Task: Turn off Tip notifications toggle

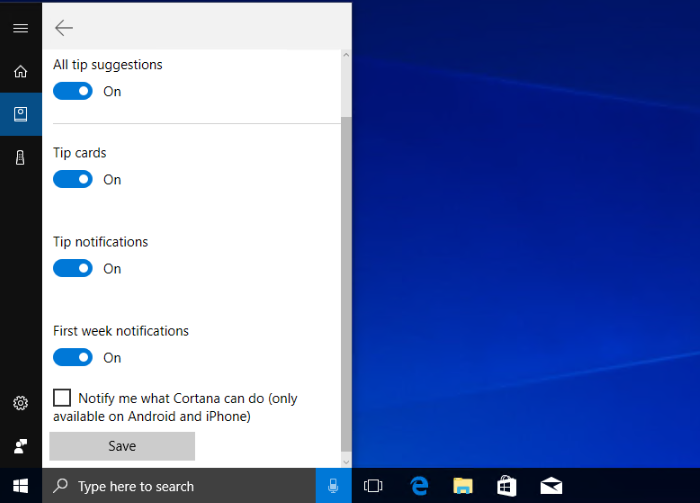Action: pyautogui.click(x=73, y=268)
